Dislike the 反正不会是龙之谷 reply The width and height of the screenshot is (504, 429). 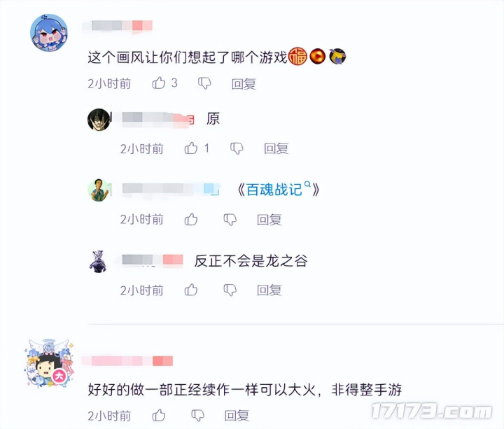(230, 290)
